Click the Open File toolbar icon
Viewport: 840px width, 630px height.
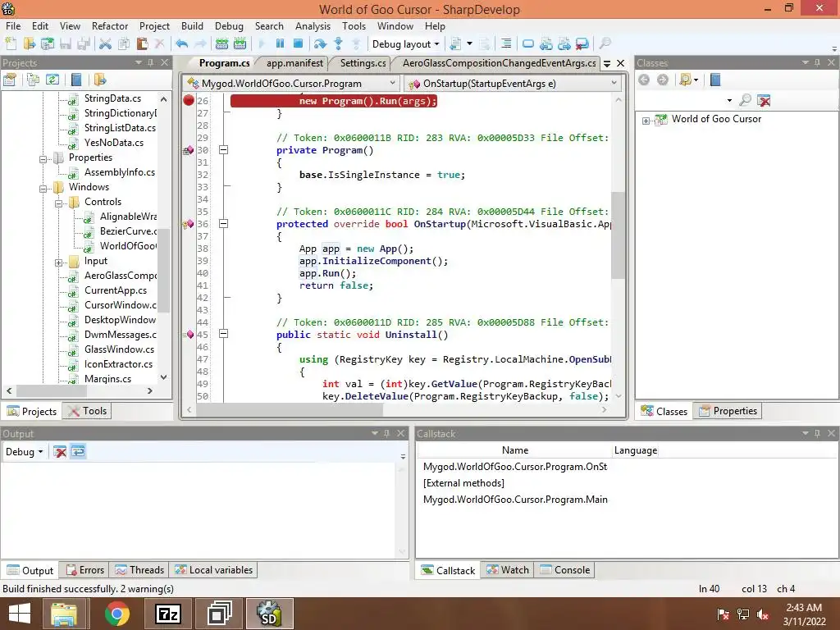tap(29, 44)
